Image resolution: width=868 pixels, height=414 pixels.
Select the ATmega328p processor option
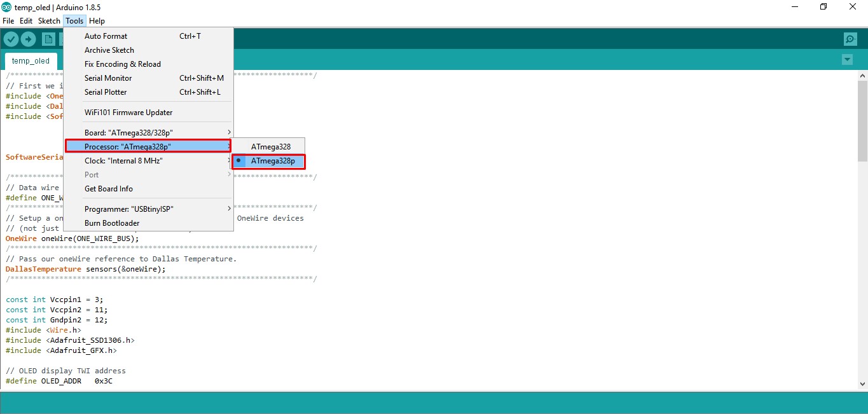tap(268, 161)
